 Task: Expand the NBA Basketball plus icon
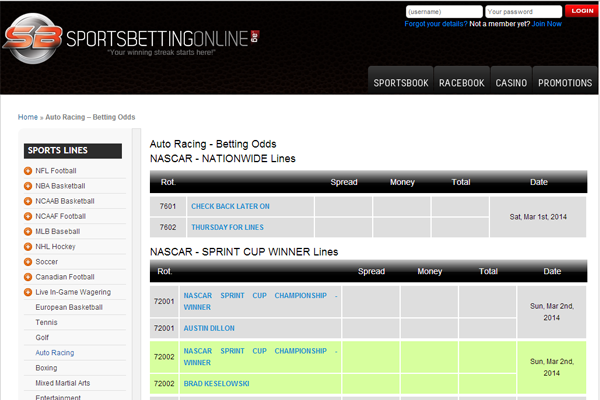point(28,186)
